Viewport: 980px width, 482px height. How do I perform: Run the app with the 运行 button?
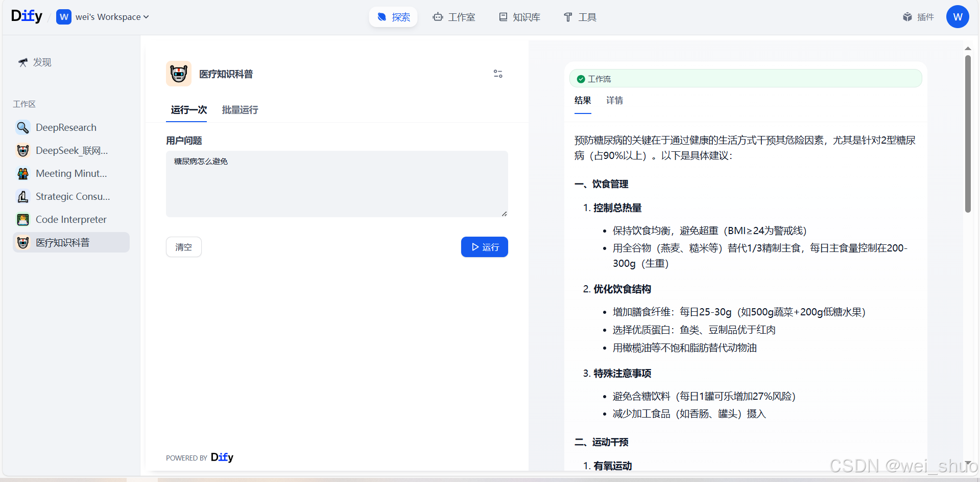(x=484, y=247)
